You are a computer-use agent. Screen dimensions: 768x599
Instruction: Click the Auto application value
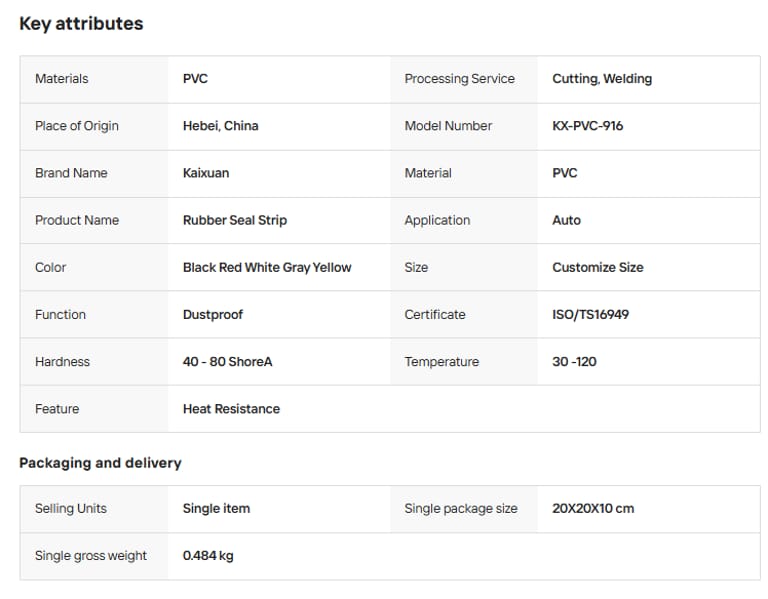click(566, 220)
